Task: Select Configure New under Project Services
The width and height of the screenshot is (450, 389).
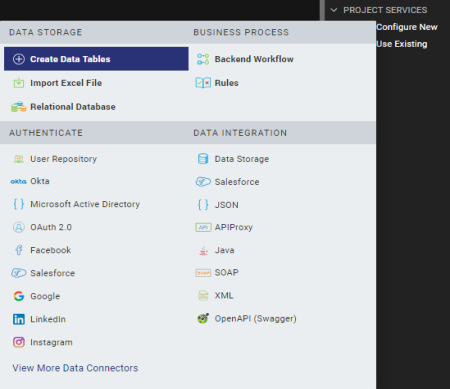Action: (x=407, y=27)
